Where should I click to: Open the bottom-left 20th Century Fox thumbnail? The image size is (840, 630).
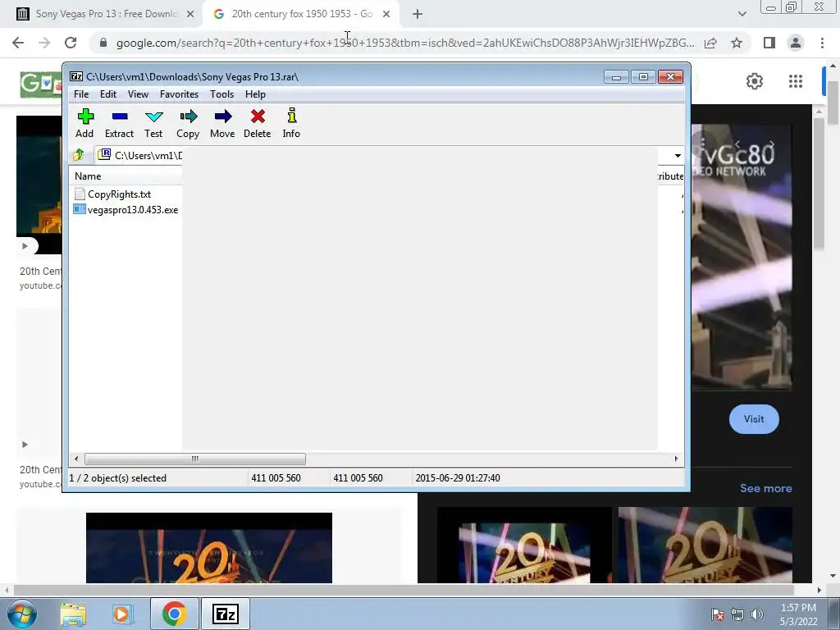[209, 547]
